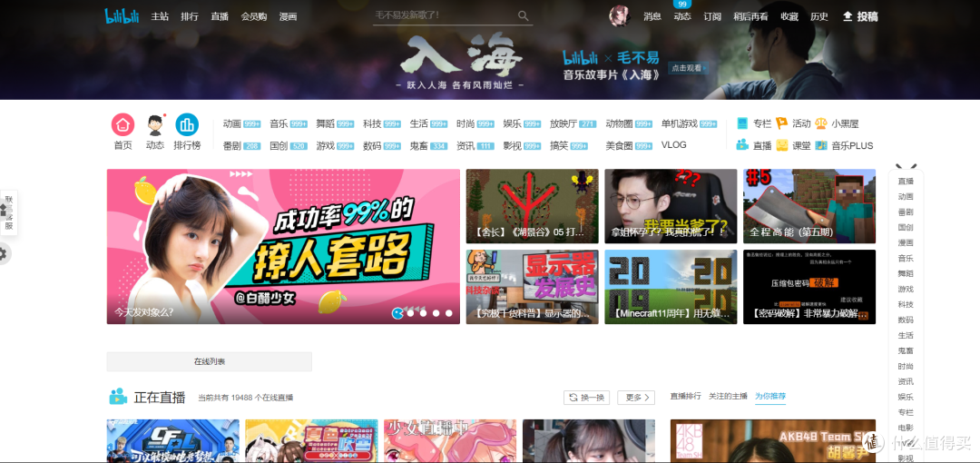Click the 小黑屋 scales icon
The height and width of the screenshot is (463, 980).
820,123
